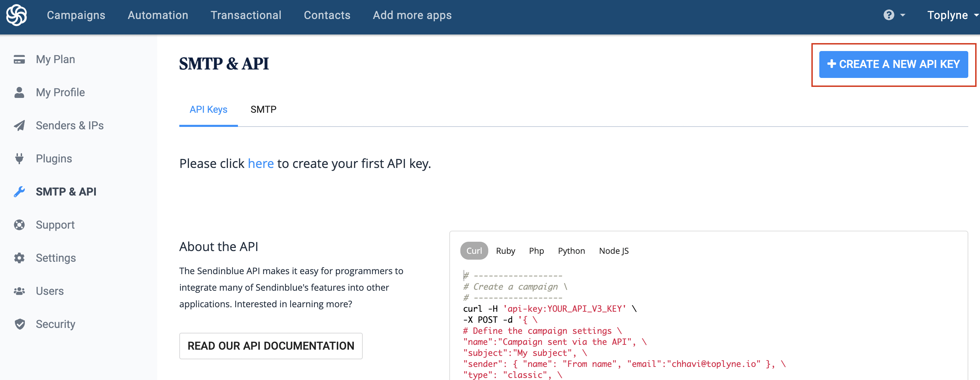Click the Settings gear icon
The width and height of the screenshot is (980, 380).
(x=19, y=258)
